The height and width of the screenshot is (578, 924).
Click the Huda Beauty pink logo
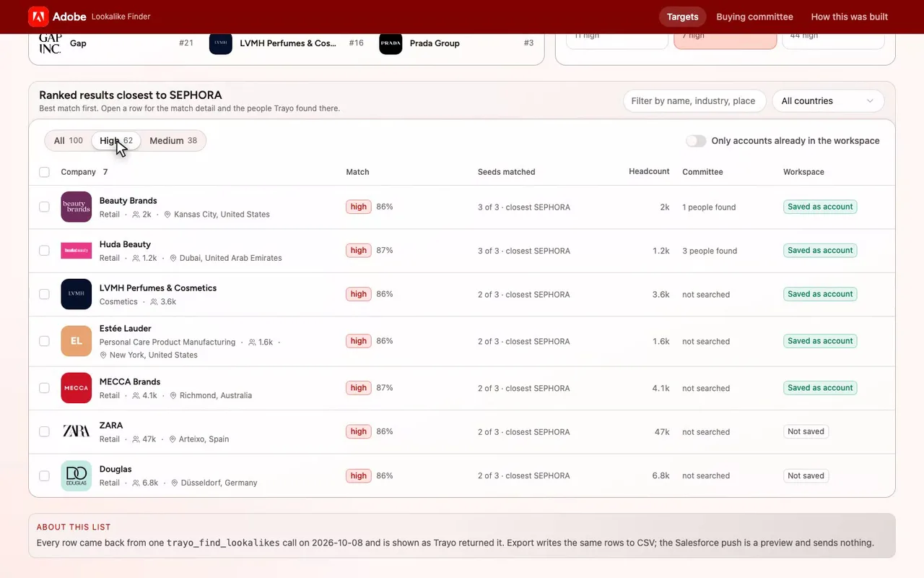(x=76, y=251)
